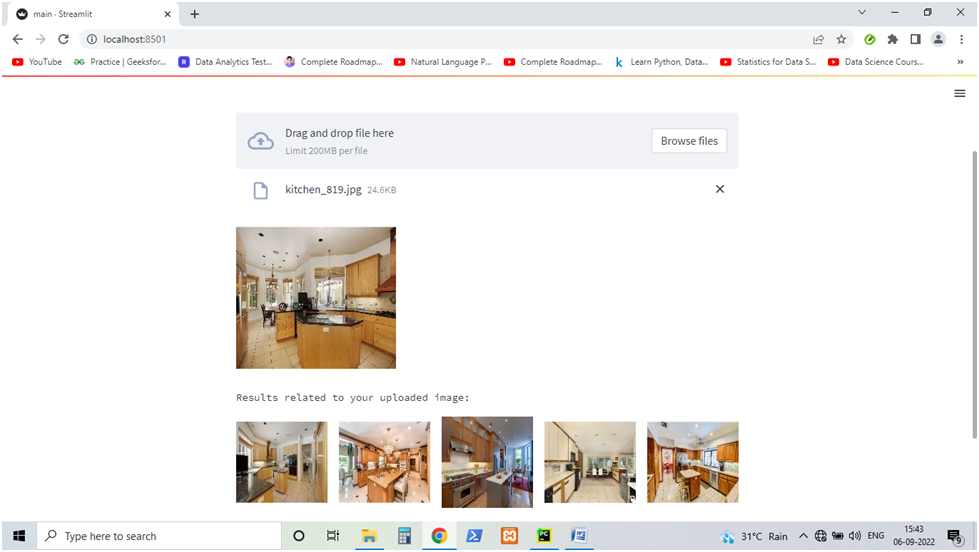Image resolution: width=979 pixels, height=552 pixels.
Task: Click the page vertical scrollbar
Action: coord(974,293)
